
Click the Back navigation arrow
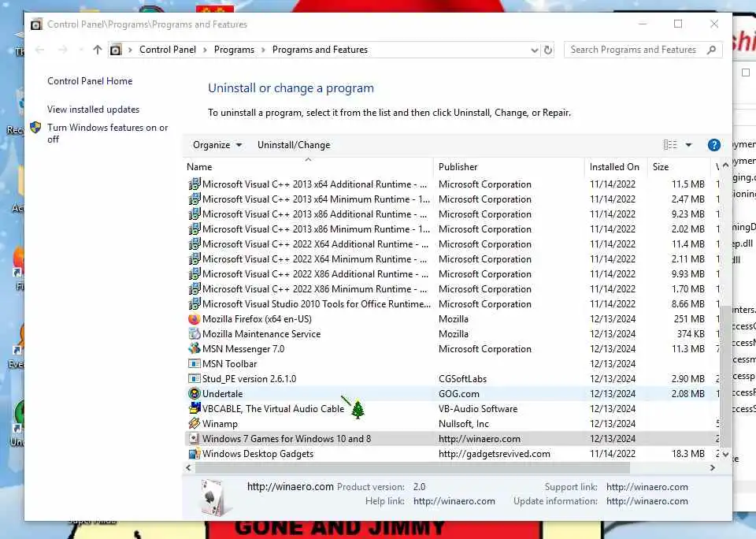pyautogui.click(x=40, y=50)
